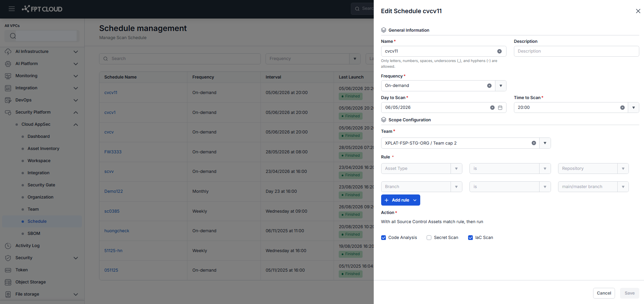Open the sc0385 schedule link
This screenshot has width=644, height=304.
point(112,211)
